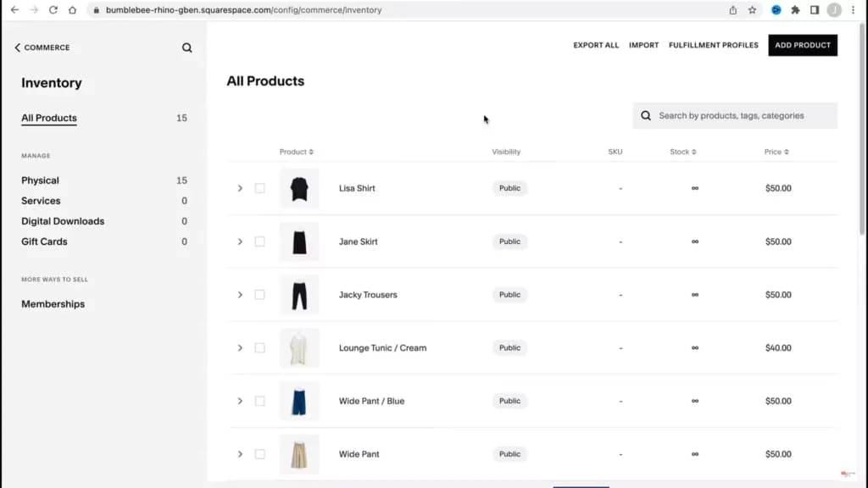This screenshot has width=868, height=488.
Task: Go to browser home icon
Action: [73, 10]
